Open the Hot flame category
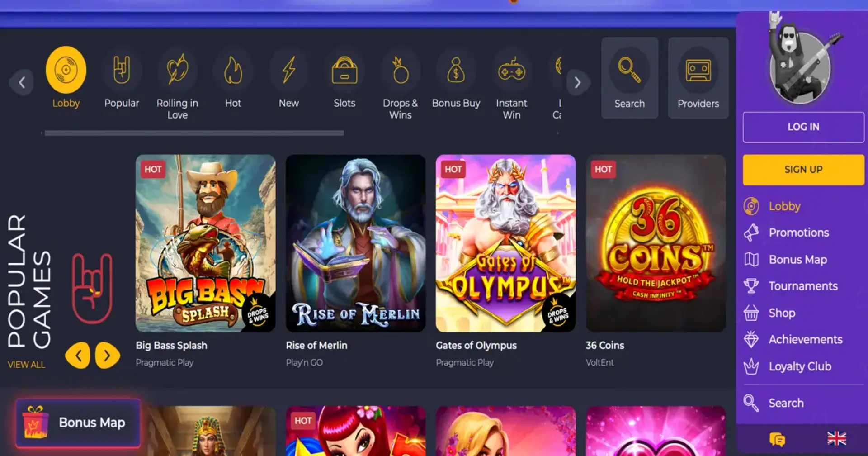Screen dimensions: 868x456 coord(233,70)
